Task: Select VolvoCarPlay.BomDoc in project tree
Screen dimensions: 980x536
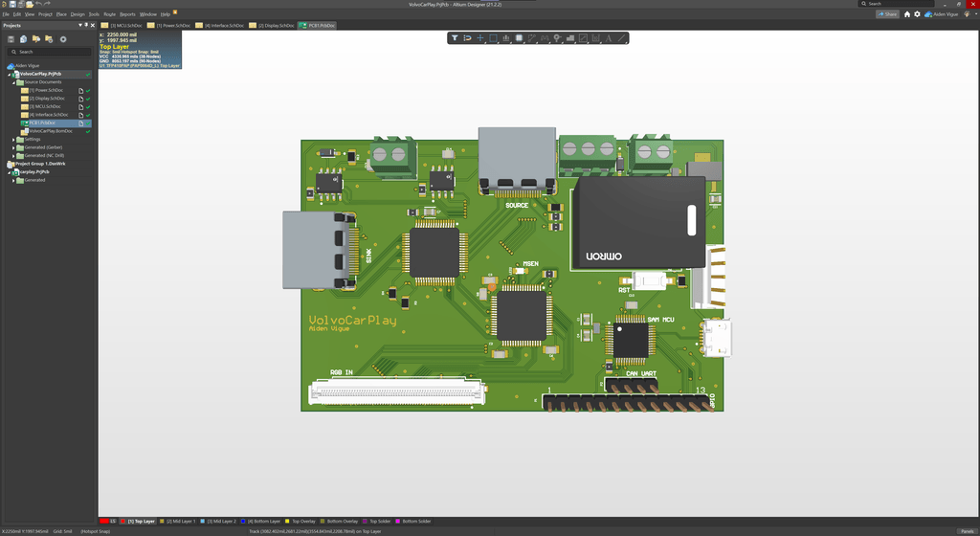Action: point(51,131)
